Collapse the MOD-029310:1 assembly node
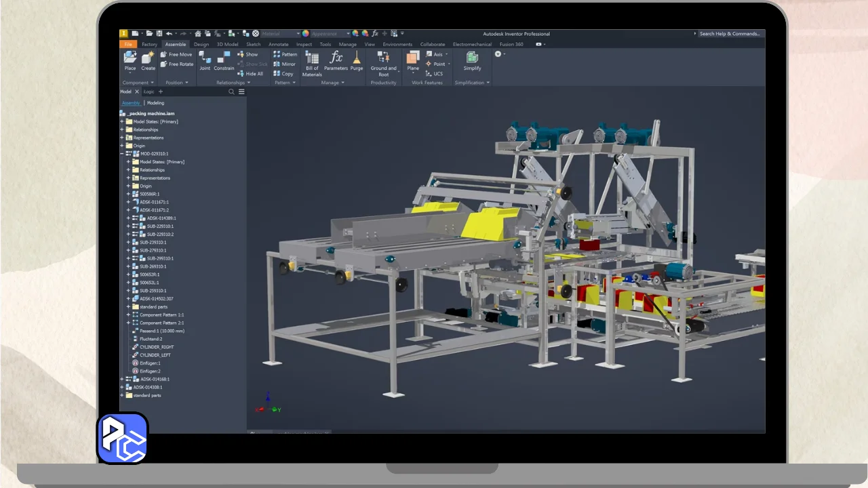The image size is (868, 488). 122,154
